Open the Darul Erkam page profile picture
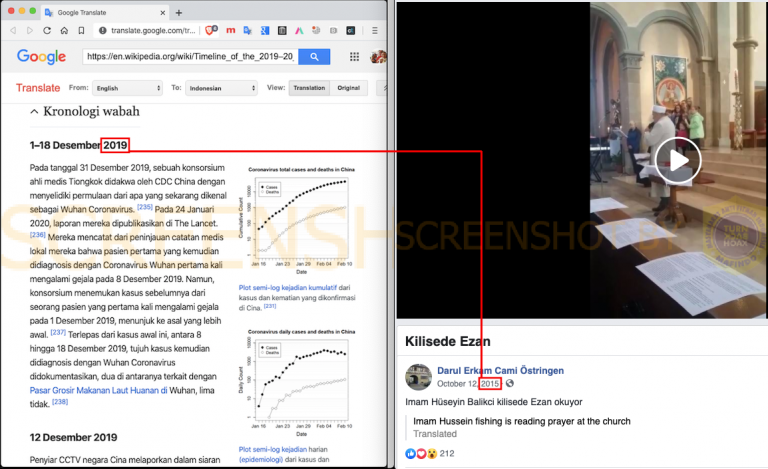Screen dimensions: 768x469 (x=418, y=377)
